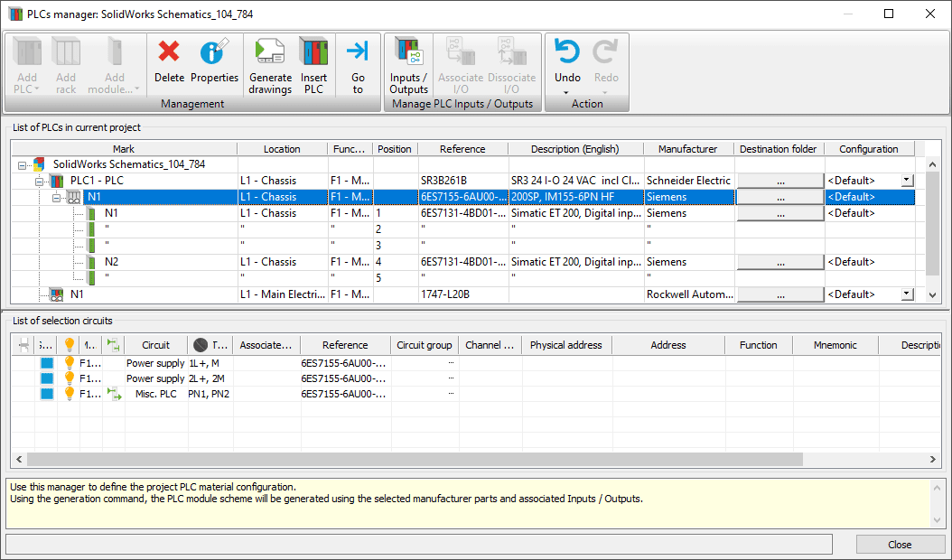Select the Power supply 2L+, 2M row
Image resolution: width=952 pixels, height=560 pixels.
click(x=476, y=378)
